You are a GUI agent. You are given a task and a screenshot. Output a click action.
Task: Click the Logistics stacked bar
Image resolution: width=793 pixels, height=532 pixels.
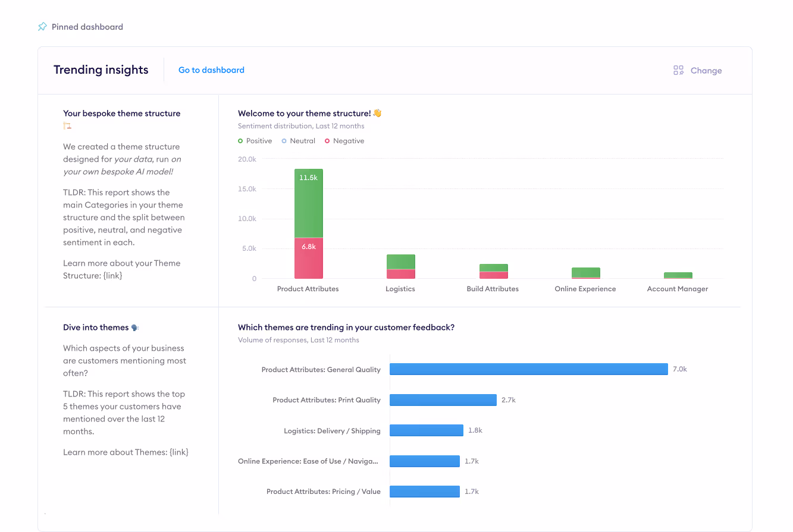coord(401,266)
